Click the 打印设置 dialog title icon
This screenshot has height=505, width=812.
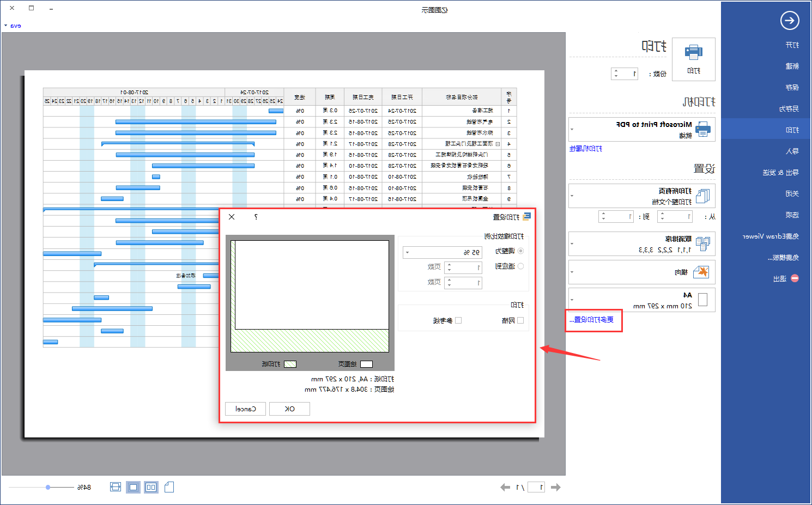(526, 217)
